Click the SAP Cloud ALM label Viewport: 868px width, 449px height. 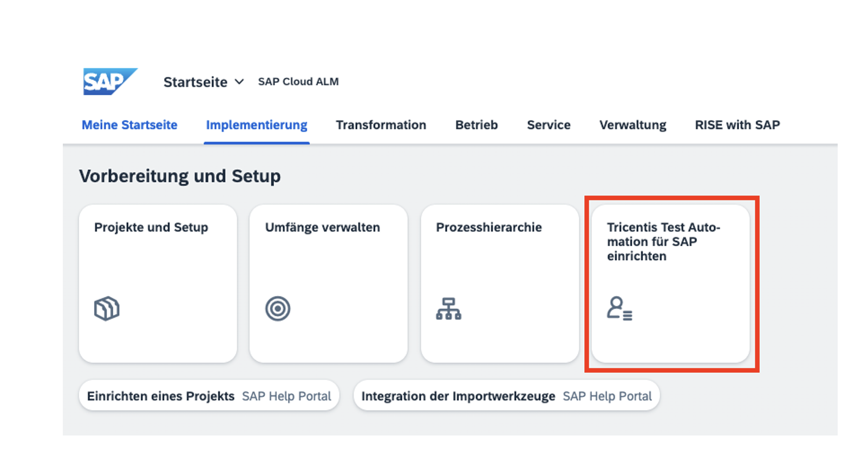[298, 82]
